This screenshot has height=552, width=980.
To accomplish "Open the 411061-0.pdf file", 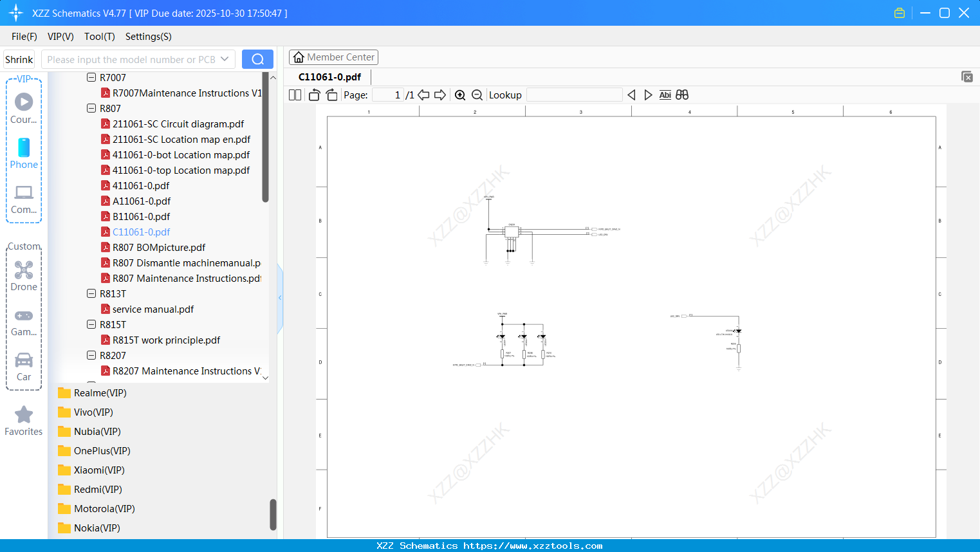I will [x=141, y=185].
